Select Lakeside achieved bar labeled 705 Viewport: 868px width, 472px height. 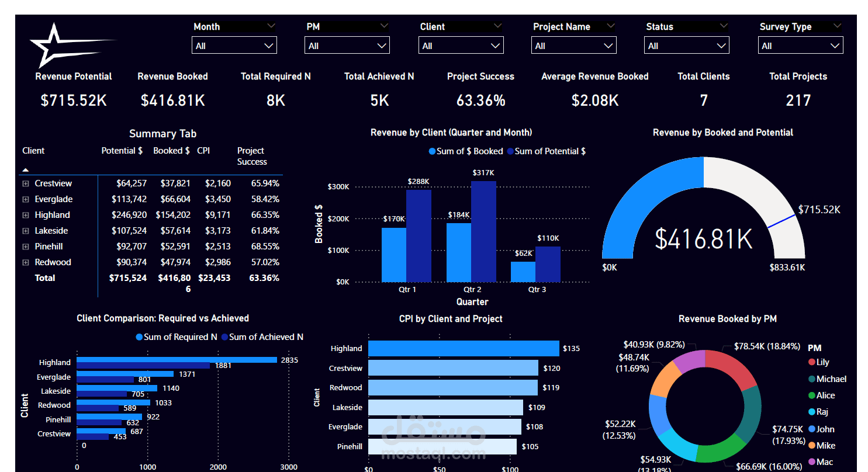point(102,394)
